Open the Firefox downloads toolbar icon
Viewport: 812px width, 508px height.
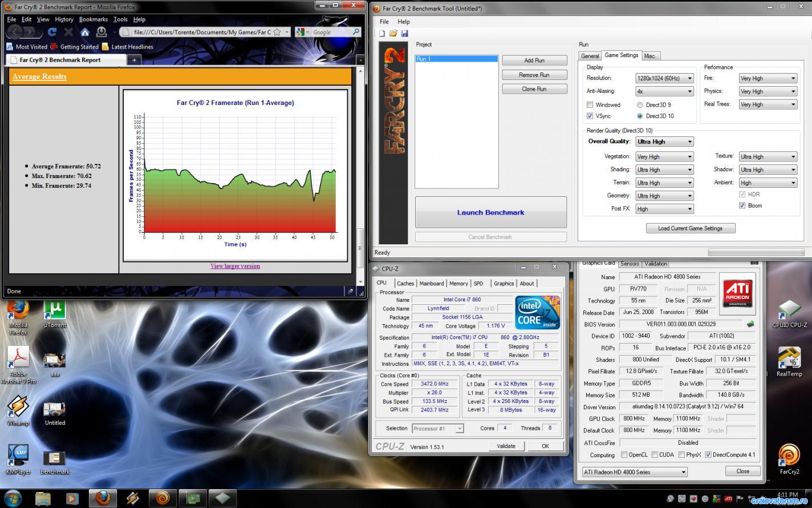click(x=101, y=33)
